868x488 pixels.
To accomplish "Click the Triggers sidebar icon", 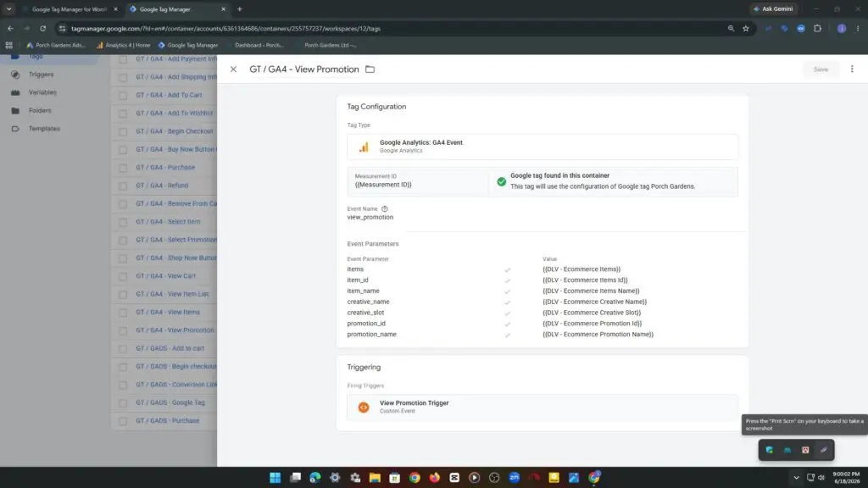I will point(15,75).
